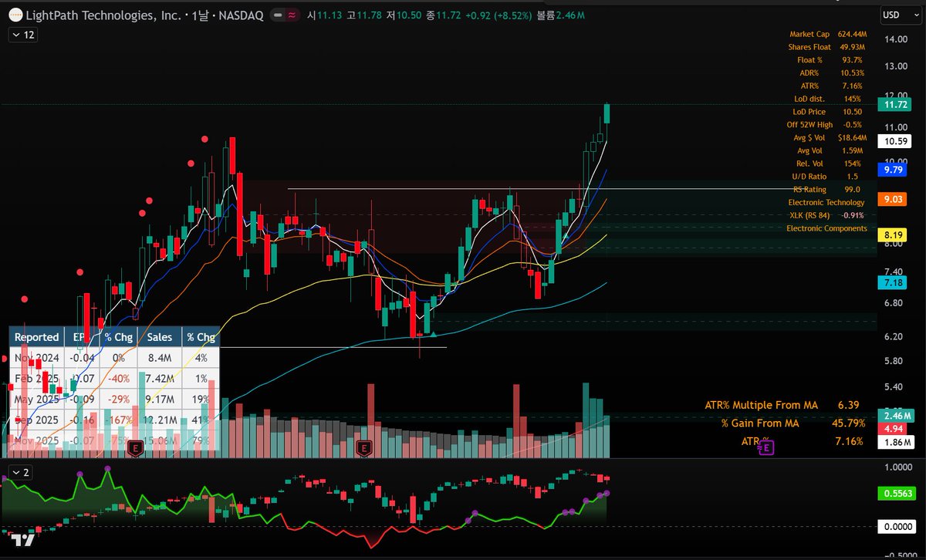This screenshot has height=560, width=926.
Task: Click the Nov 2024 earnings row date
Action: [x=36, y=358]
